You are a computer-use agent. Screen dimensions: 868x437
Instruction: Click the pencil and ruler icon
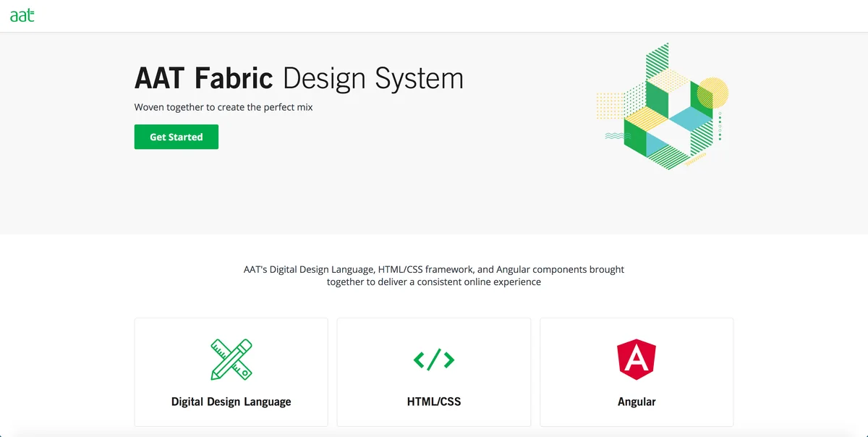(x=231, y=360)
